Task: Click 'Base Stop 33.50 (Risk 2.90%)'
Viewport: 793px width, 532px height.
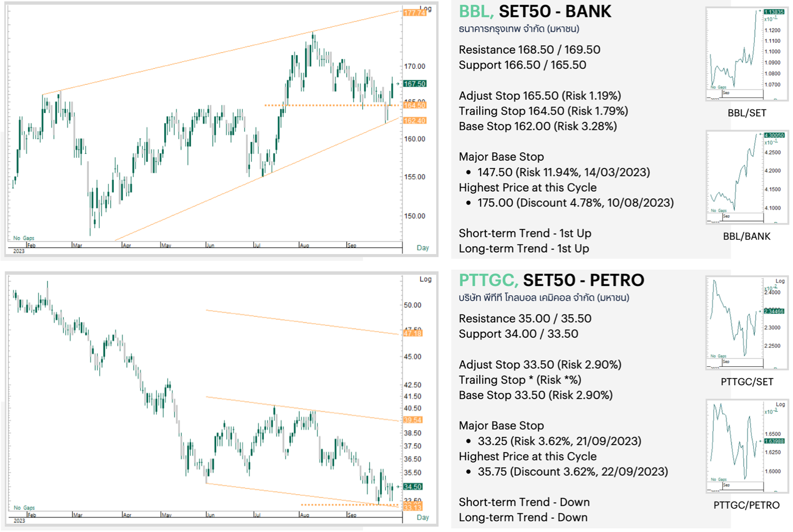Action: click(536, 396)
